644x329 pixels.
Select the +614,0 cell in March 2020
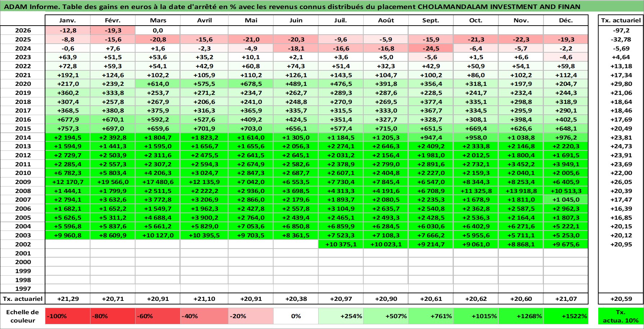[158, 84]
